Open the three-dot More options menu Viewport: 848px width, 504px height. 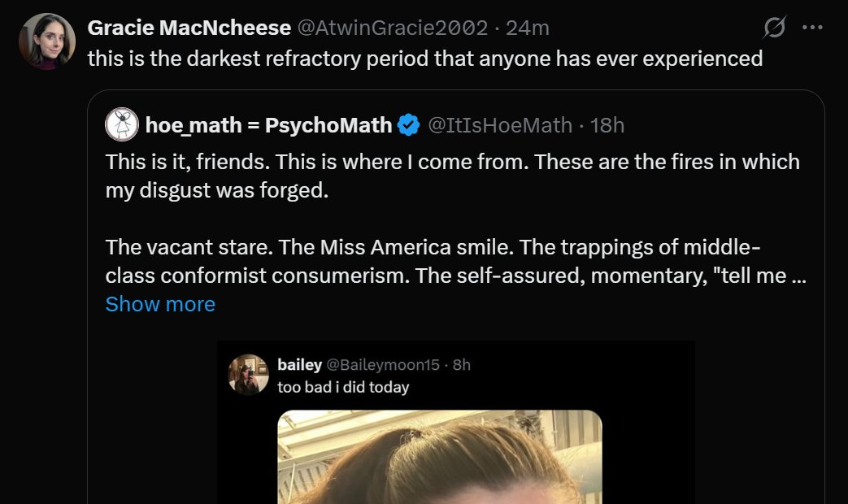pyautogui.click(x=812, y=28)
